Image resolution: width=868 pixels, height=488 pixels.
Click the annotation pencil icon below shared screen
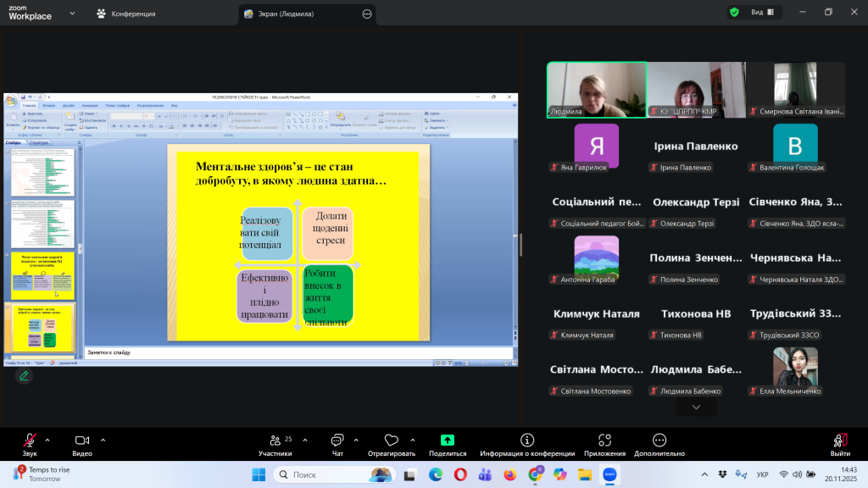click(x=24, y=375)
